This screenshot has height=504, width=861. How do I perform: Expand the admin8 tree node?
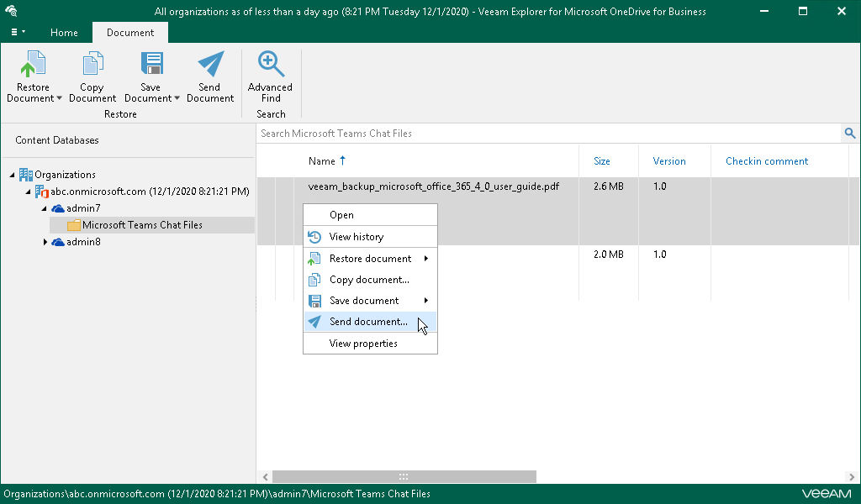click(45, 242)
